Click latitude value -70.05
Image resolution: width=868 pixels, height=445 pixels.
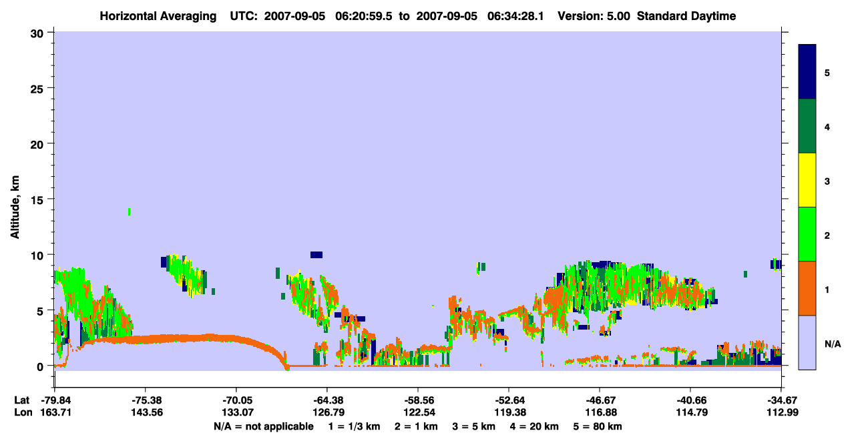tap(236, 400)
